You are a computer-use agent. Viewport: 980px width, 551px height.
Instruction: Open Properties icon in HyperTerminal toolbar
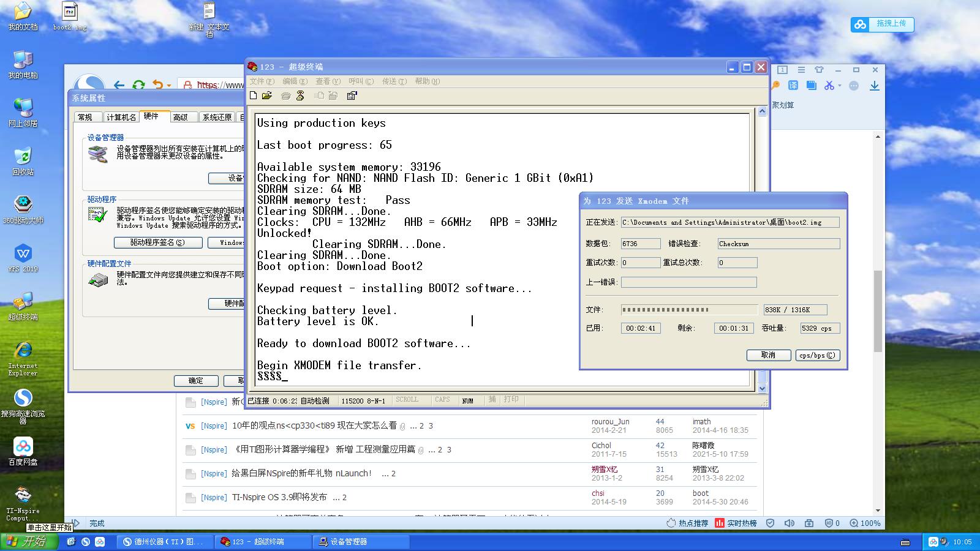(352, 96)
